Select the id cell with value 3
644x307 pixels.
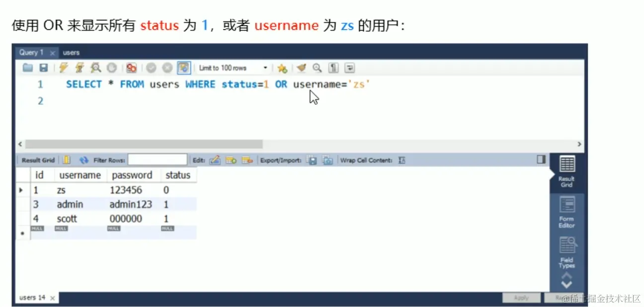[x=42, y=204]
